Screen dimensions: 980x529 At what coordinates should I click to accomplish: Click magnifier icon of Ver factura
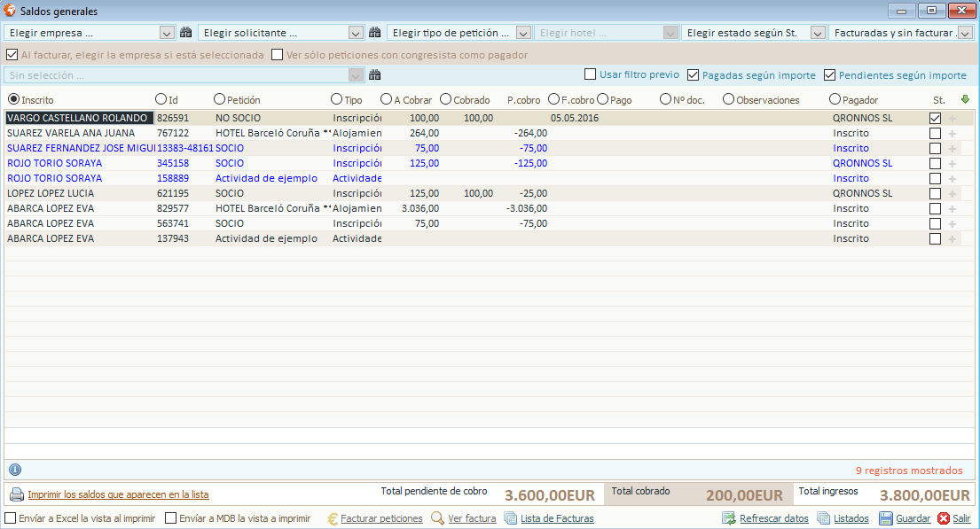click(x=437, y=518)
